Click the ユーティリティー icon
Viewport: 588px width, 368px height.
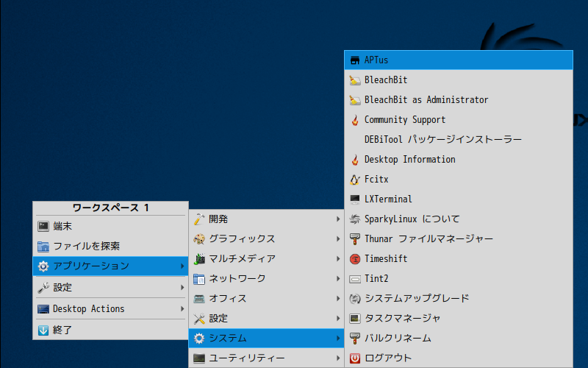[x=199, y=358]
